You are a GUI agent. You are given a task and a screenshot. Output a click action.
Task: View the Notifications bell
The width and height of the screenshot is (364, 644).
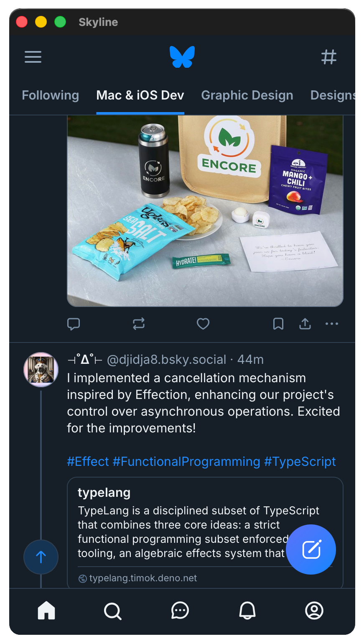click(247, 611)
